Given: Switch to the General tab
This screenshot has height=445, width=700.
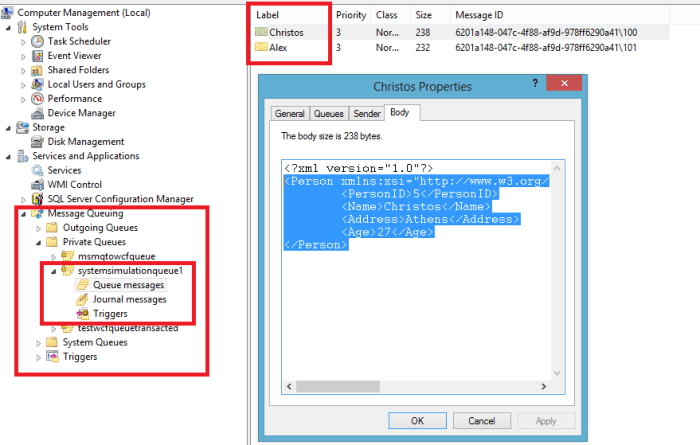Looking at the screenshot, I should point(289,114).
